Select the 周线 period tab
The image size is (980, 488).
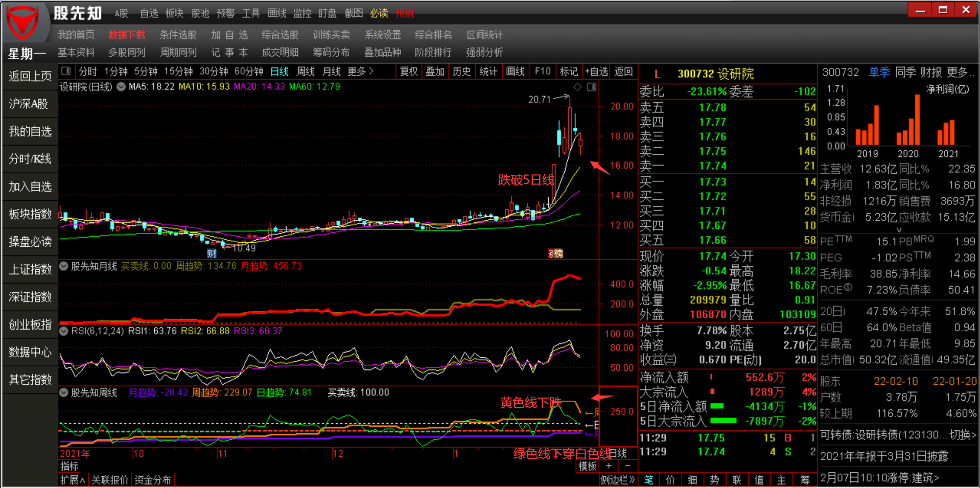306,72
